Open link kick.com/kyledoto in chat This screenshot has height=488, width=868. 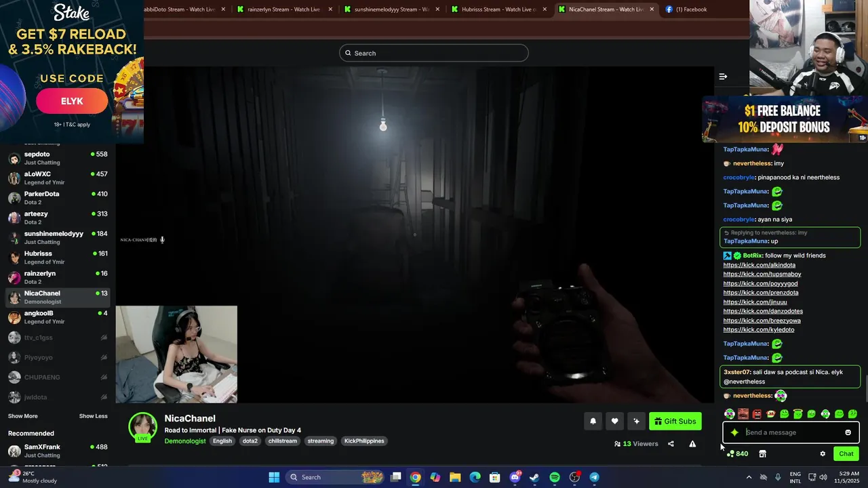coord(759,329)
